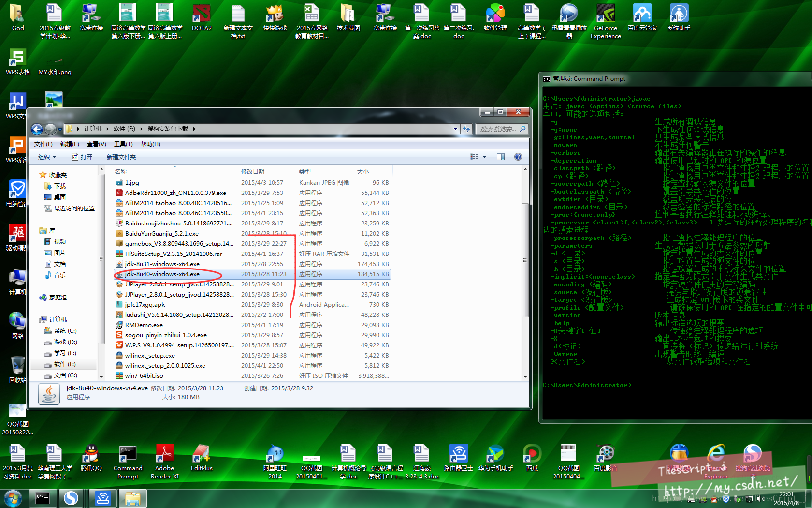Open the 编辑(E) menu
Screen dimensions: 812x508
point(70,144)
